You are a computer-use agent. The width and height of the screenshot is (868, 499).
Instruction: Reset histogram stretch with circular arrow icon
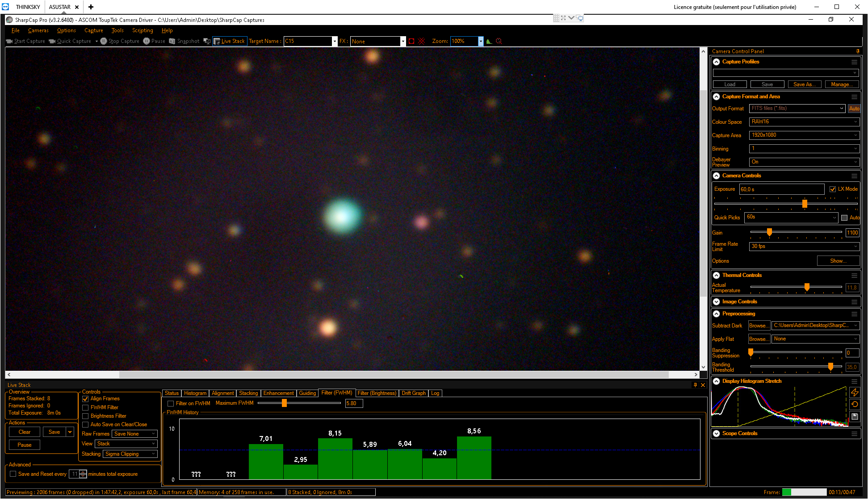pos(855,404)
